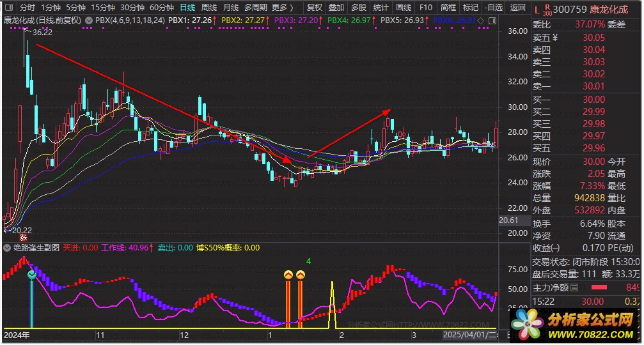Click the first orange up-arrow signal marker
644x345 pixels.
(288, 275)
